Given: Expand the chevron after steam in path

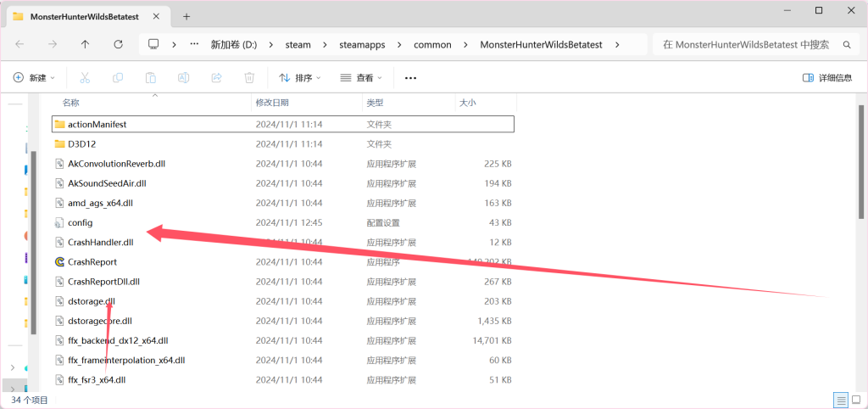Looking at the screenshot, I should [324, 45].
